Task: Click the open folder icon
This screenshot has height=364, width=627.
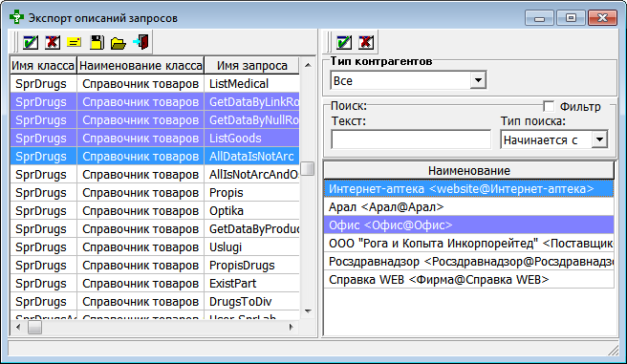Action: [119, 42]
